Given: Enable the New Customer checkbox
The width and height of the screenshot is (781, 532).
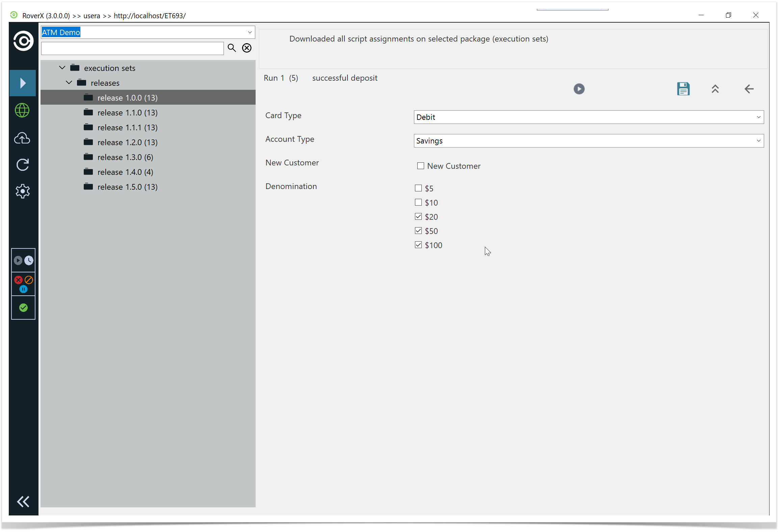Looking at the screenshot, I should point(420,166).
